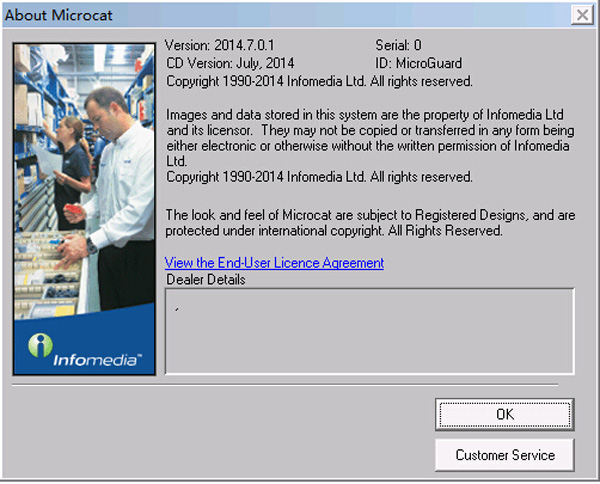The width and height of the screenshot is (600, 484).
Task: Click the Dealer Details label
Action: click(x=206, y=280)
